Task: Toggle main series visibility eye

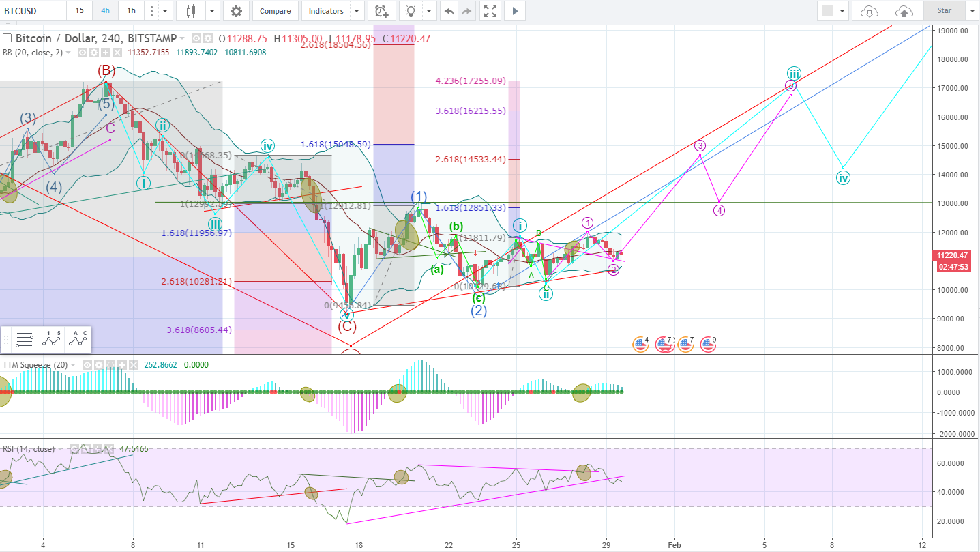Action: (x=196, y=39)
